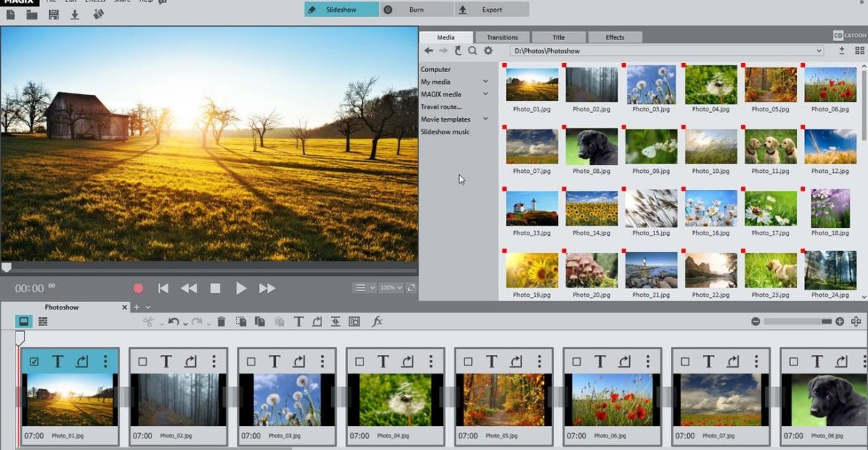Save the project with the floppy disk icon
Screen dimensions: 868x450
click(53, 15)
